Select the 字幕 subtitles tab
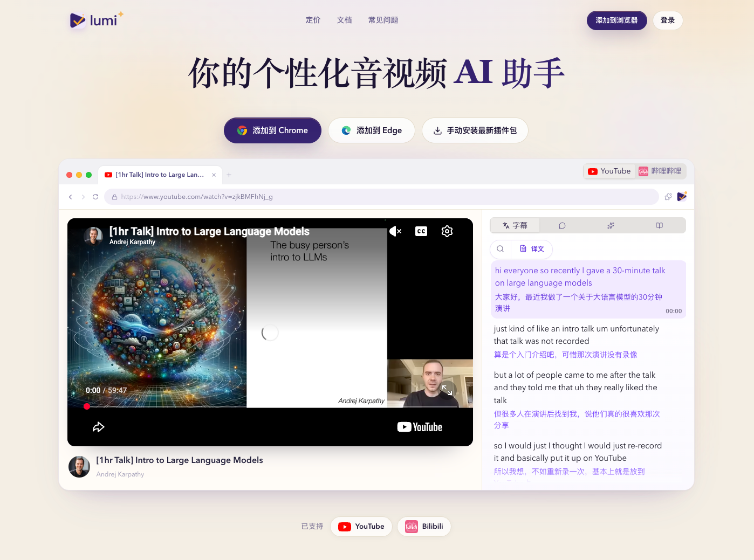This screenshot has height=560, width=754. [515, 225]
